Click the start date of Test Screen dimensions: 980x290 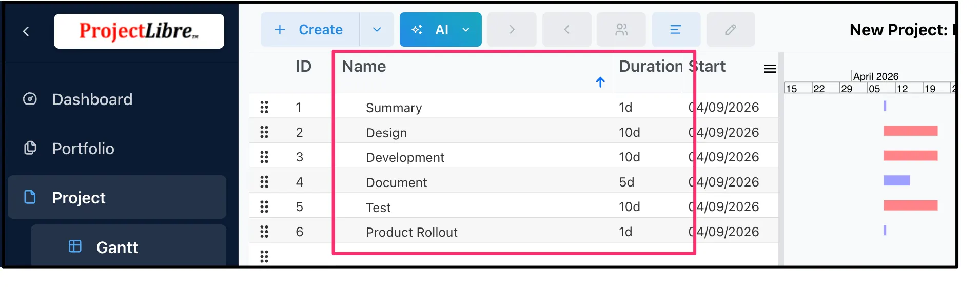click(723, 206)
